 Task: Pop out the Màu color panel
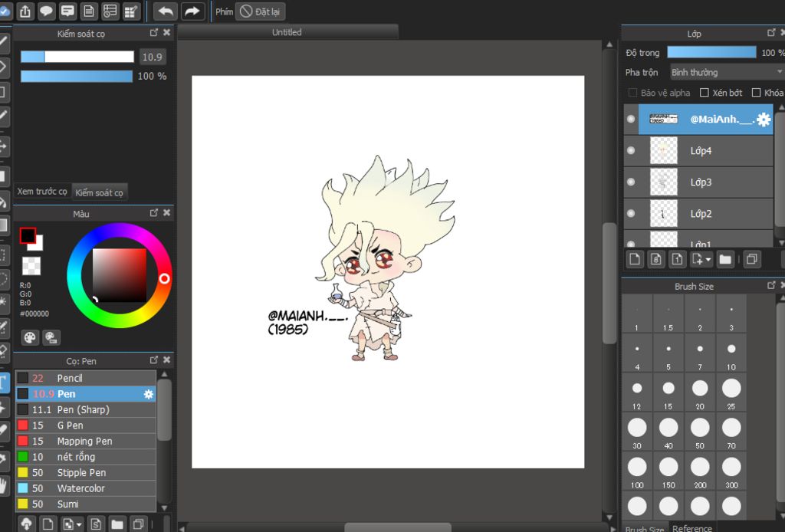click(x=153, y=212)
